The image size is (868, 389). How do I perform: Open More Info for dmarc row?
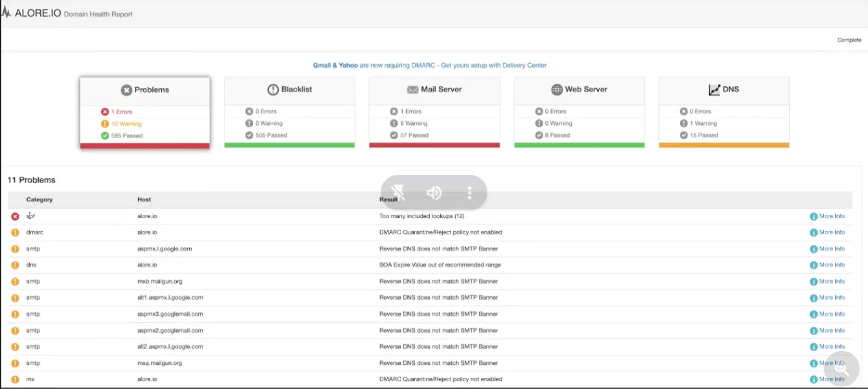coord(827,232)
